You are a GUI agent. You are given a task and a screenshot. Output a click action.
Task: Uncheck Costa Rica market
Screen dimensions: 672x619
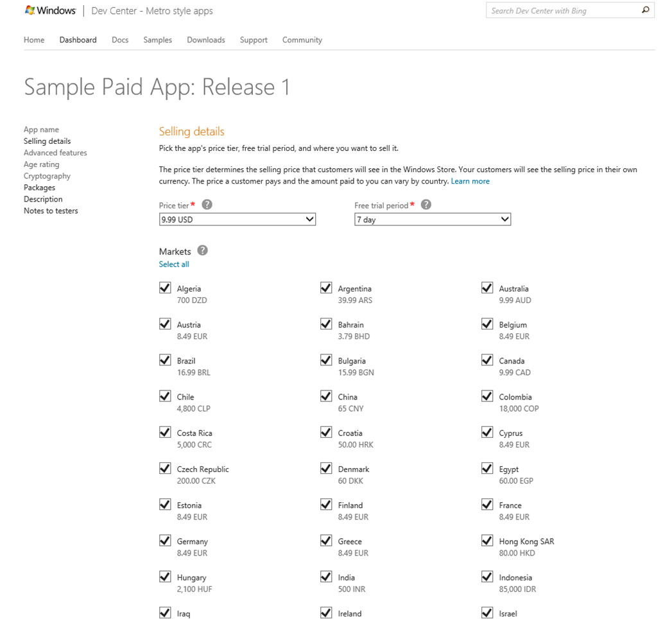tap(165, 432)
